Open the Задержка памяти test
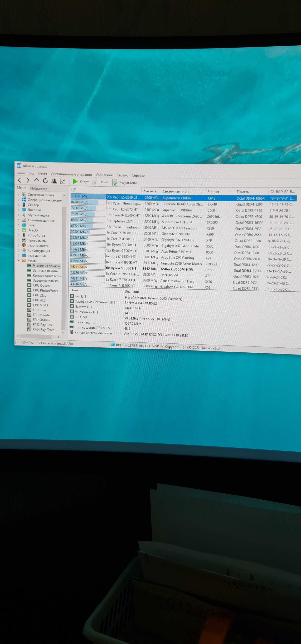The image size is (301, 644). 46,281
